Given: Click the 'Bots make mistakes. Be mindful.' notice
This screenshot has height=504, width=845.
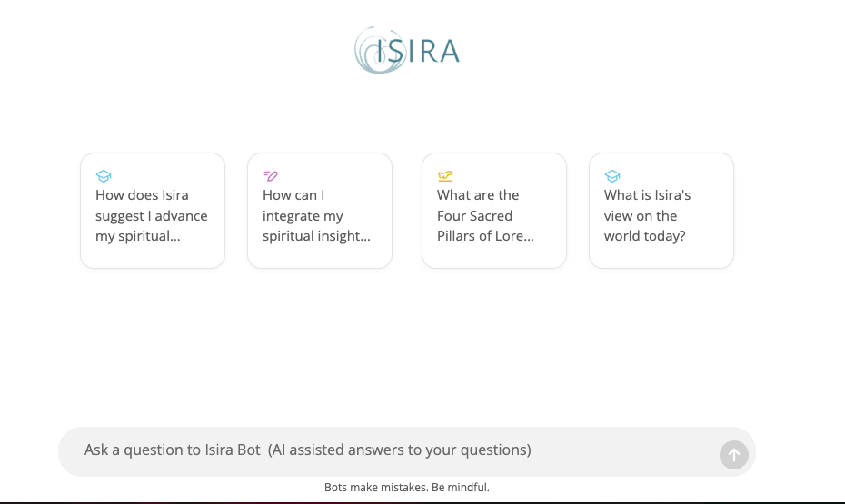Looking at the screenshot, I should pos(407,488).
